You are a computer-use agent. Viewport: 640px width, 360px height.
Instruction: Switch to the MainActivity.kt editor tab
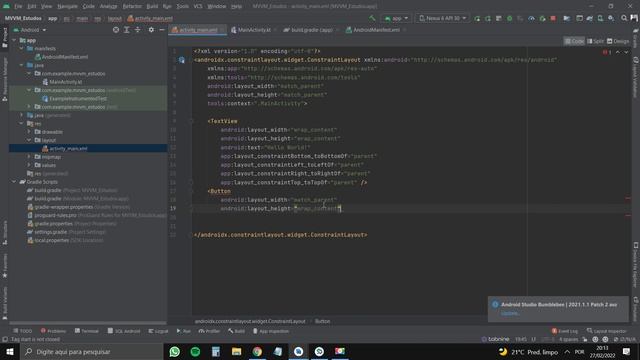[x=254, y=30]
